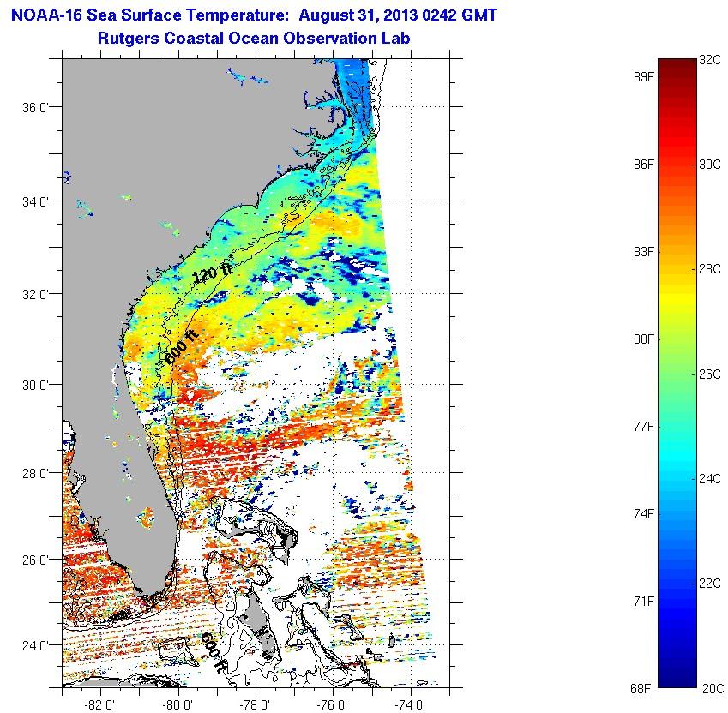
Task: Click the 24 0' latitude label
Action: 35,646
